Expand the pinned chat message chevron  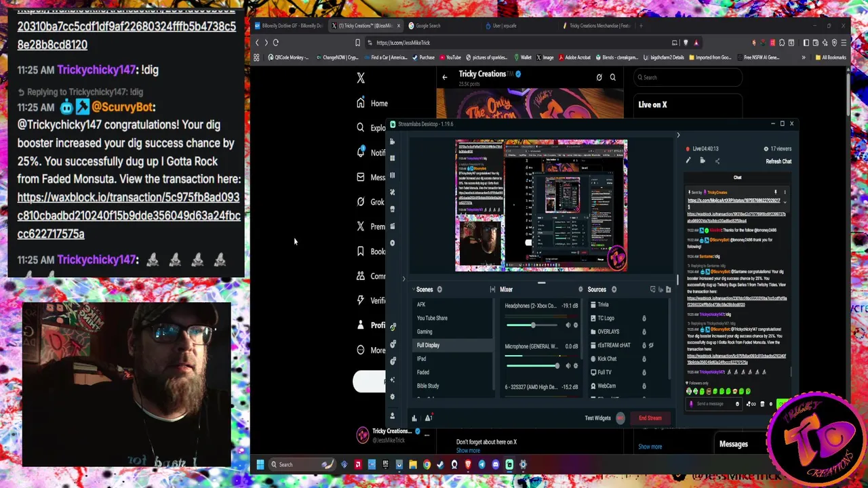785,201
